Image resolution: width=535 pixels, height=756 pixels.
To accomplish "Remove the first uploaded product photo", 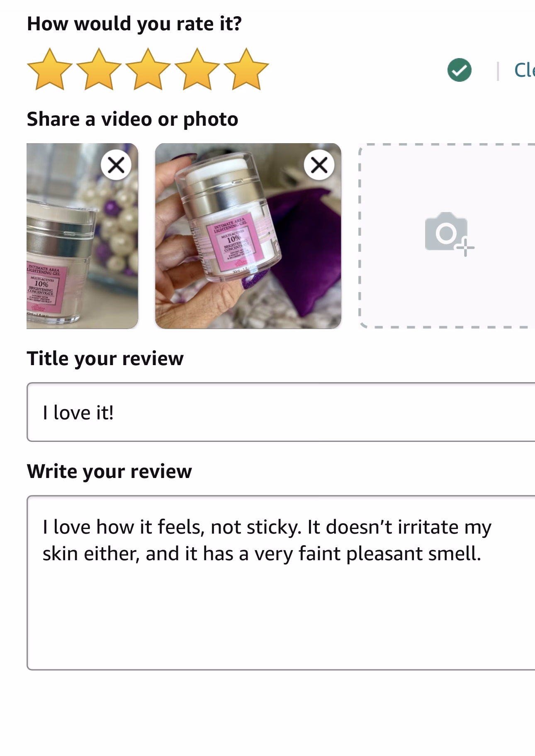I will (116, 165).
